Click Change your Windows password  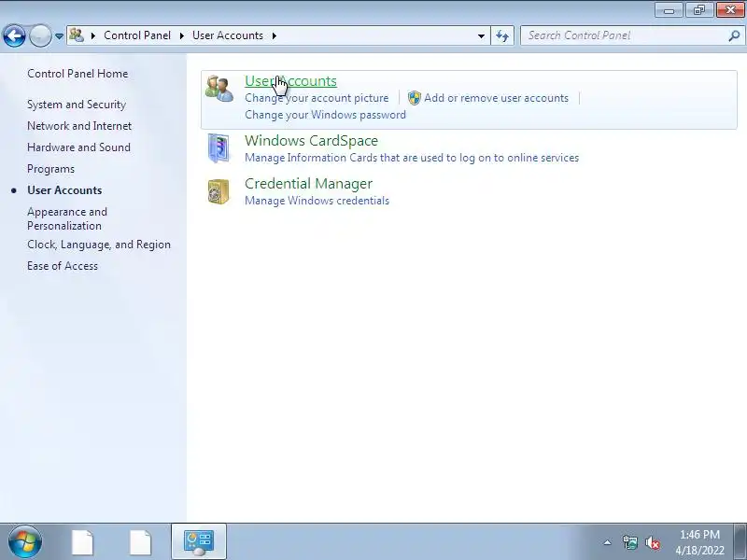[x=325, y=115]
